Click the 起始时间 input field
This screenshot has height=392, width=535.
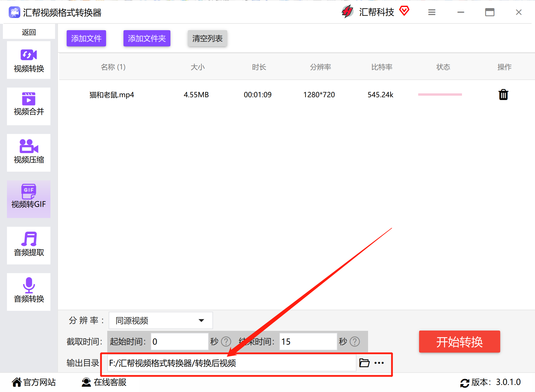tap(180, 342)
